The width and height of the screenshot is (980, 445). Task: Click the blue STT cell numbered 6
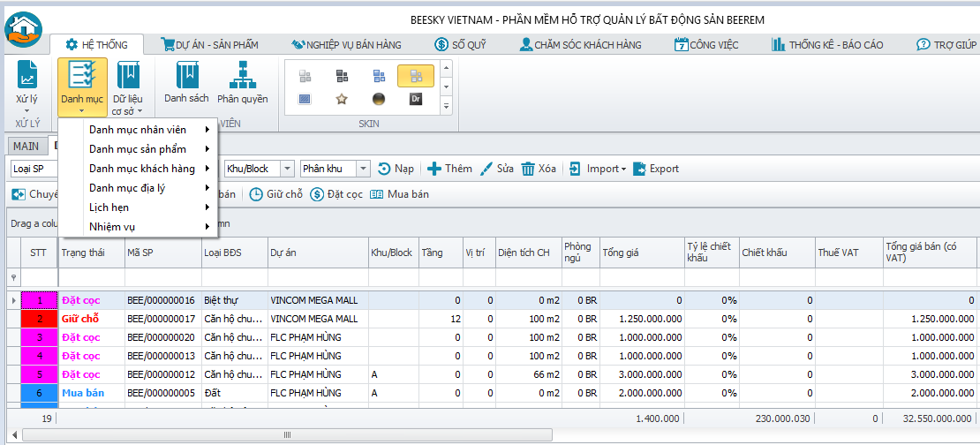(39, 393)
